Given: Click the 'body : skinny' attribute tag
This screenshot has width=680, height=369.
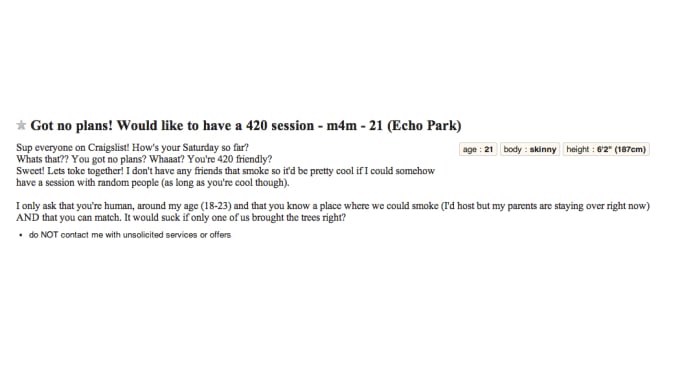Looking at the screenshot, I should (x=530, y=149).
